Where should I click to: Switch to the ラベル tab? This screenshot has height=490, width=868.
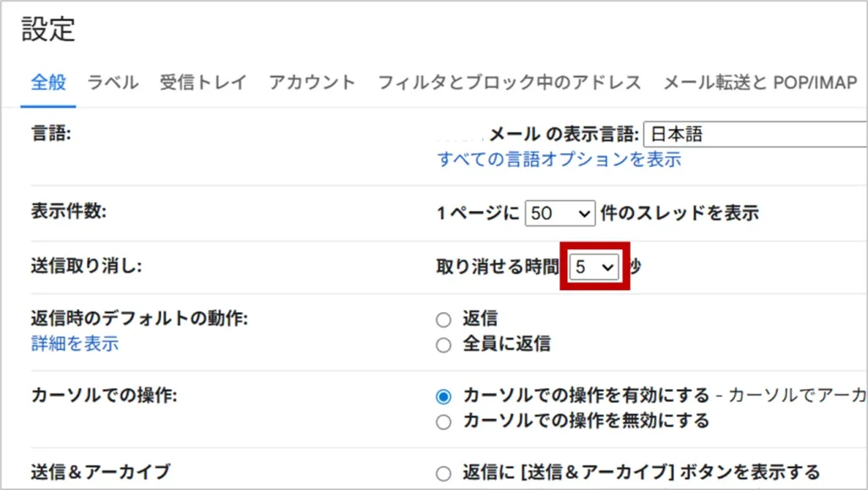click(x=113, y=82)
